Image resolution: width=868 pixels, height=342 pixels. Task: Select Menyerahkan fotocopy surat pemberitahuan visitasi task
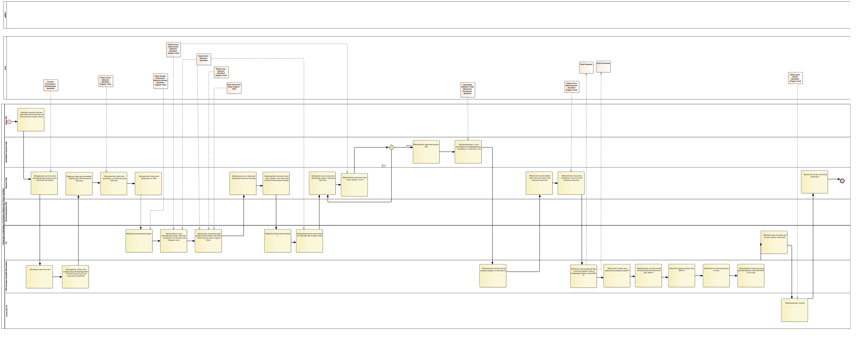(751, 276)
